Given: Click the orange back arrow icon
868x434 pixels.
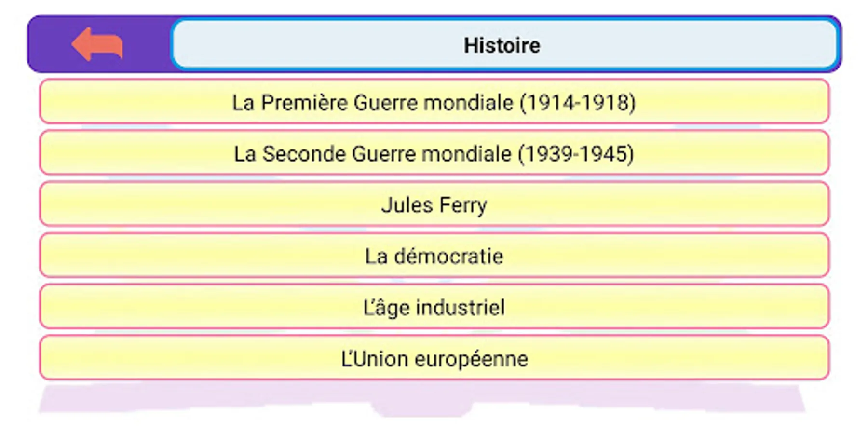Looking at the screenshot, I should tap(97, 44).
